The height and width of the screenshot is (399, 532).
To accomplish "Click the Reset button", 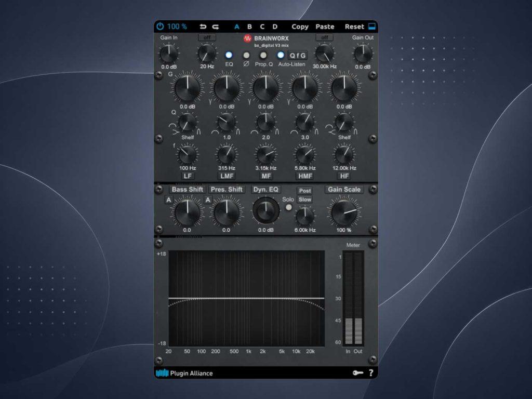I will point(354,27).
